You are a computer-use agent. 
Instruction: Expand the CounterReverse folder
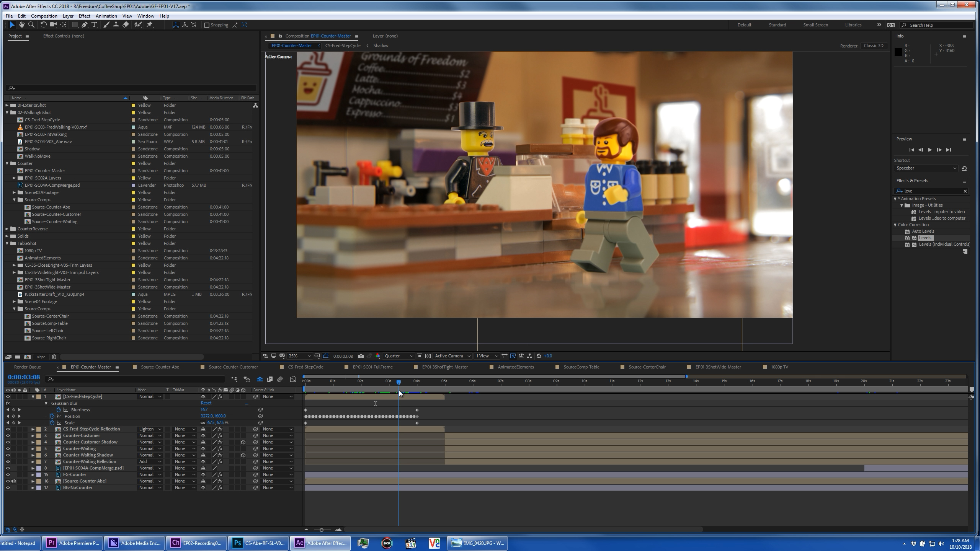(x=7, y=229)
